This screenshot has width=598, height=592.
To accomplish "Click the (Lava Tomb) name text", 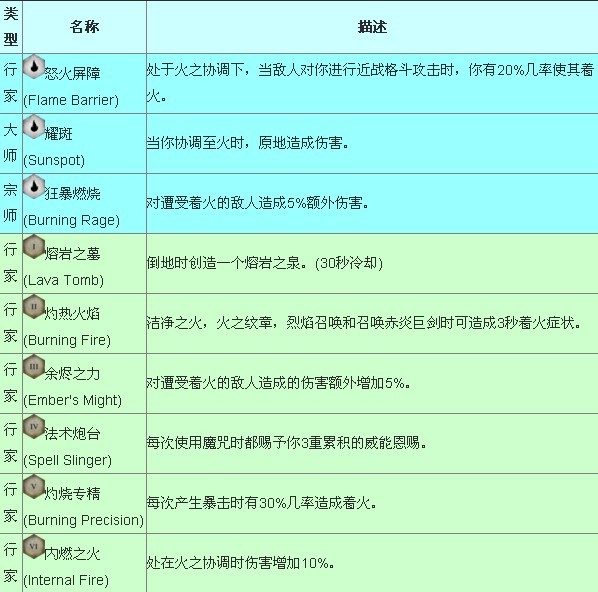I will tap(63, 280).
